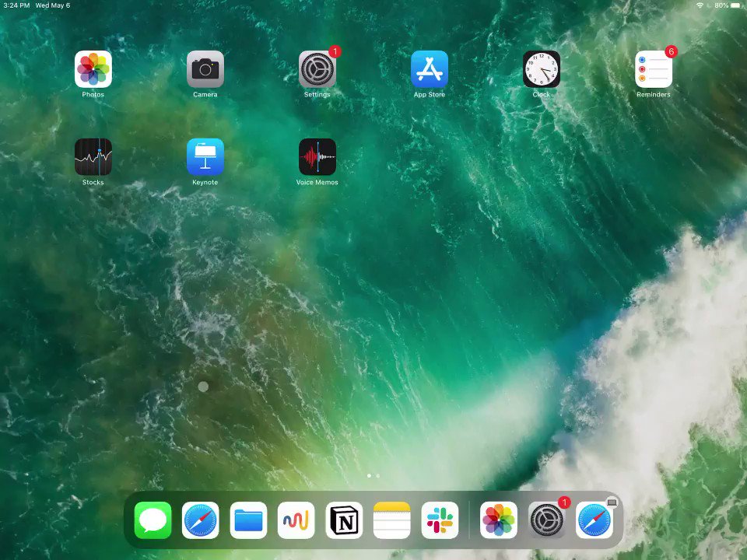This screenshot has width=747, height=560.
Task: Launch the Camera app
Action: (205, 69)
